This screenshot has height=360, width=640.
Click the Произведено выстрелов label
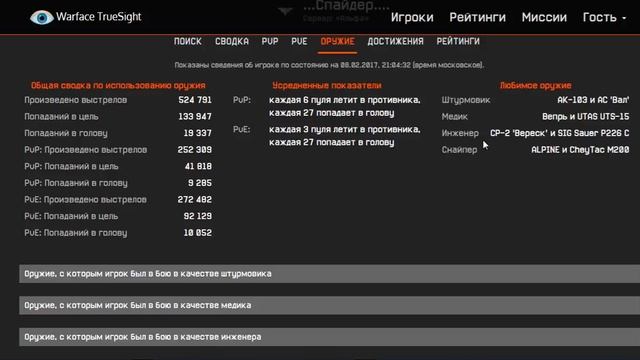click(76, 100)
